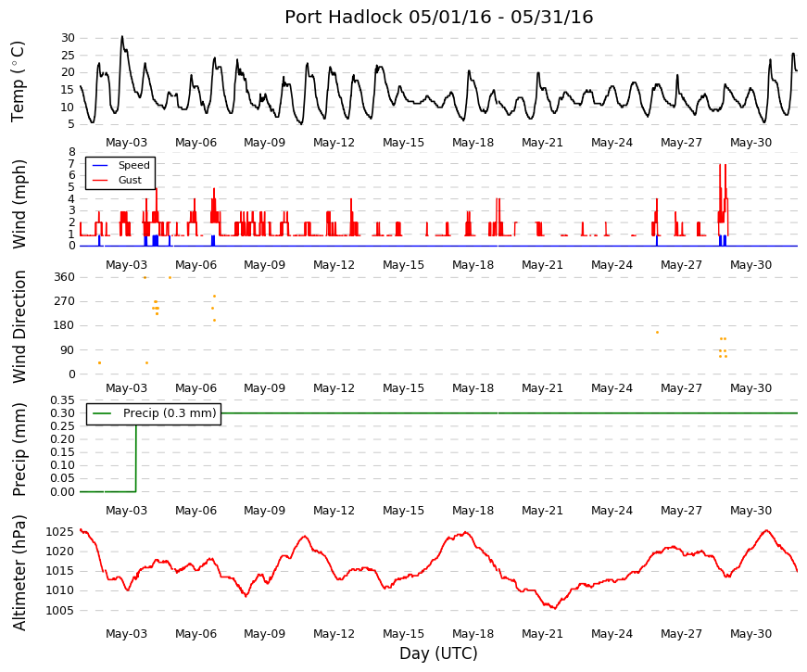807x672 pixels.
Task: Click the chart title Port Hadlock
Action: (438, 17)
